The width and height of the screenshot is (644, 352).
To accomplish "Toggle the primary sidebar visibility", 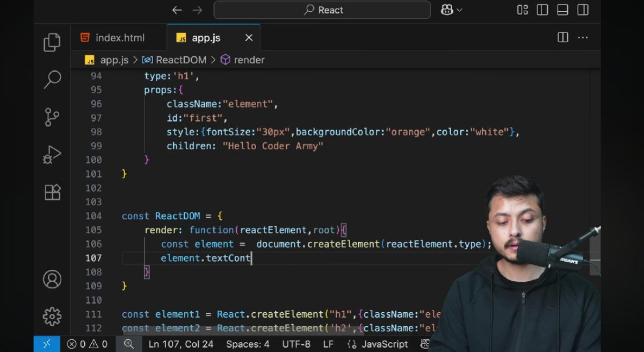I will pyautogui.click(x=542, y=10).
